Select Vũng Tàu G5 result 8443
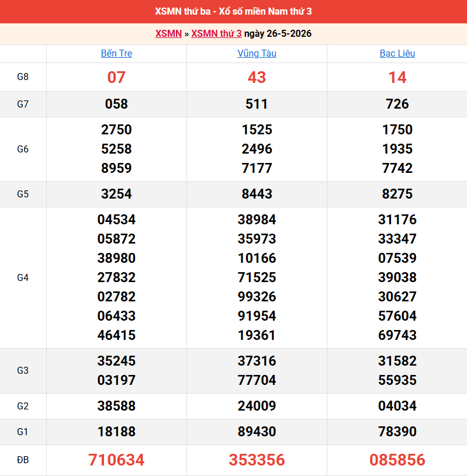Screen dimensions: 467x476 coord(257,194)
